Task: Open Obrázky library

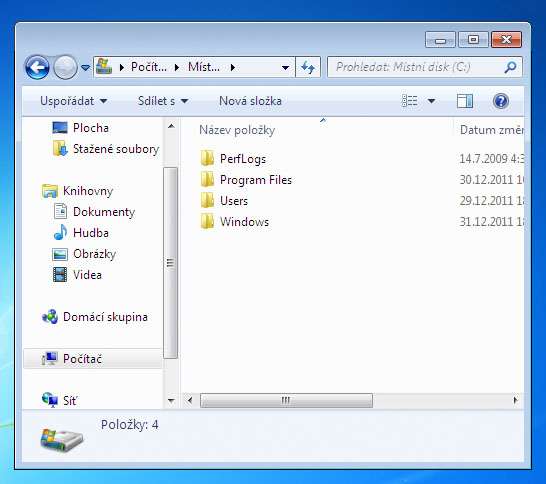Action: 94,254
